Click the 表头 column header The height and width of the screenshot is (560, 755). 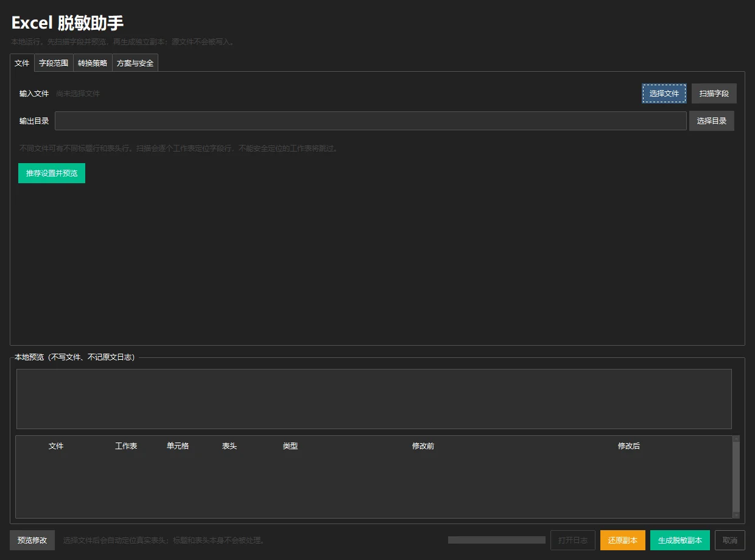coord(230,446)
